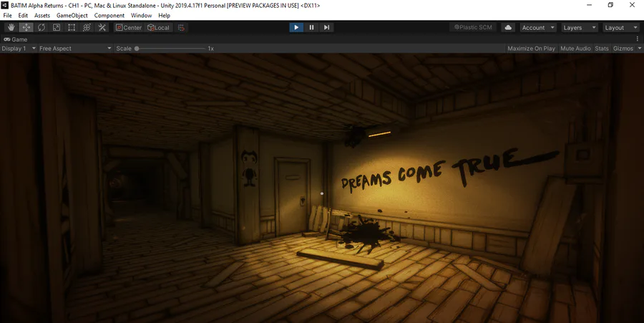Minimize the Unity window

(x=590, y=5)
